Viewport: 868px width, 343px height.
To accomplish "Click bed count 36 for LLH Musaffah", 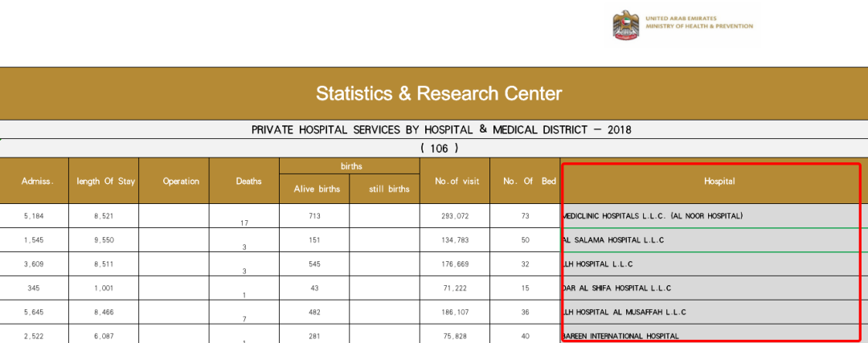I will (525, 312).
